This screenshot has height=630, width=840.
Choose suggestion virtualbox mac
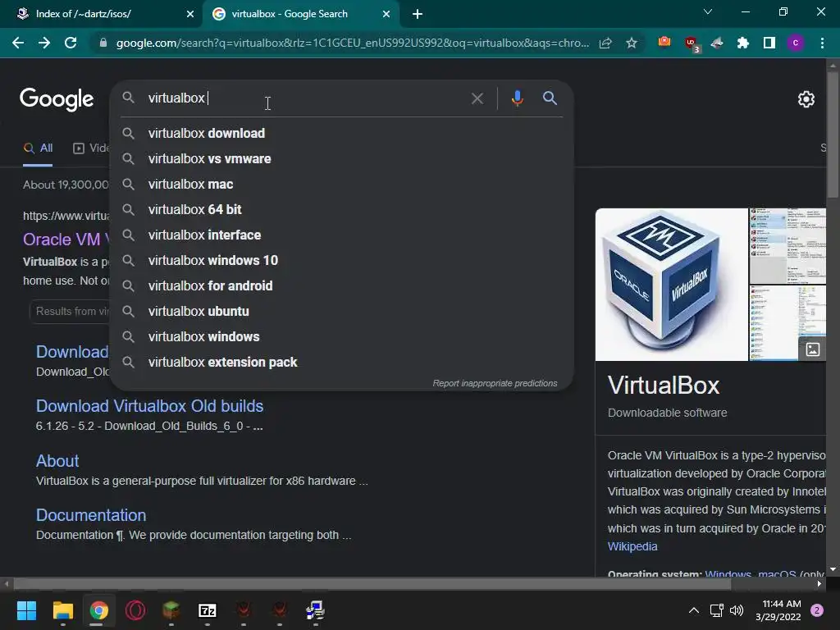coord(342,185)
